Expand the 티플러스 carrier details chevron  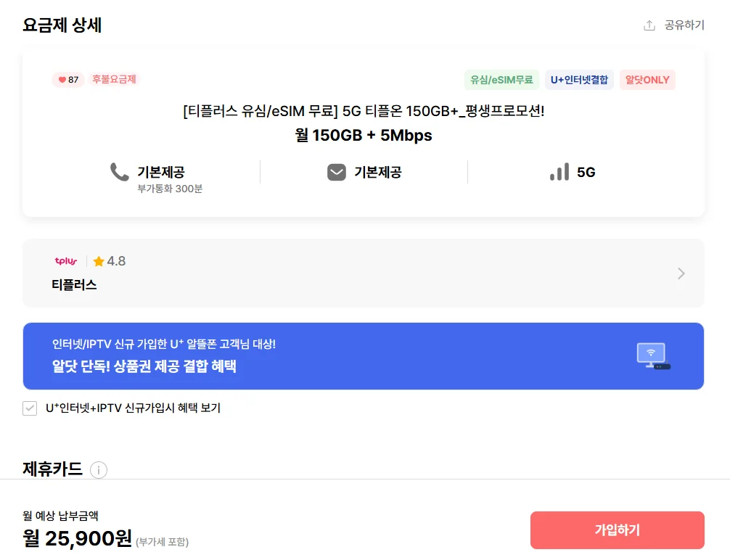[681, 273]
